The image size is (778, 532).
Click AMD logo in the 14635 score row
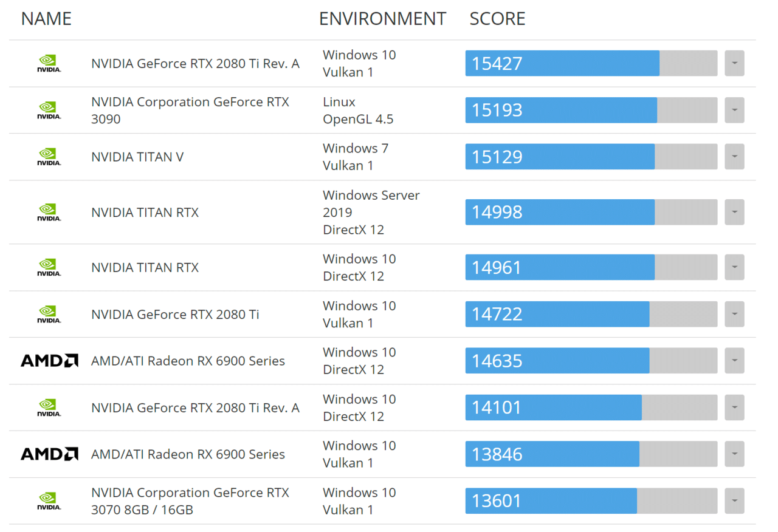49,361
